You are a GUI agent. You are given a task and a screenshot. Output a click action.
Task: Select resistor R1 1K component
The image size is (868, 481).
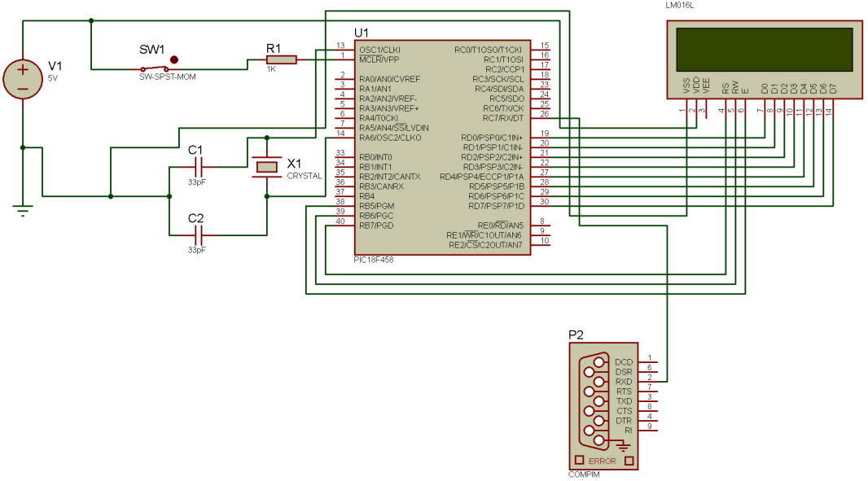coord(281,59)
